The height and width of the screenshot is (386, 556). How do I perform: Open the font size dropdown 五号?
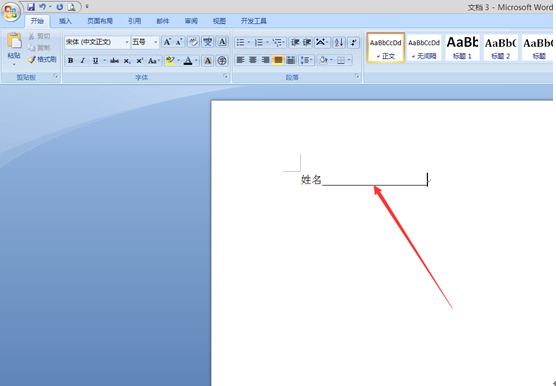(155, 42)
